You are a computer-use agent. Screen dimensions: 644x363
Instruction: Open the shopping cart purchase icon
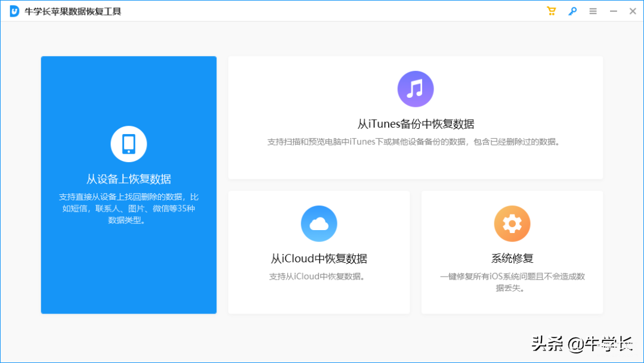pos(551,11)
